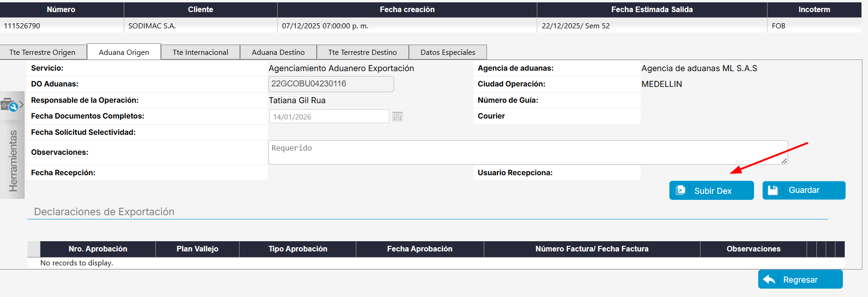
Task: Select the Aduana Origen tab
Action: [x=124, y=52]
